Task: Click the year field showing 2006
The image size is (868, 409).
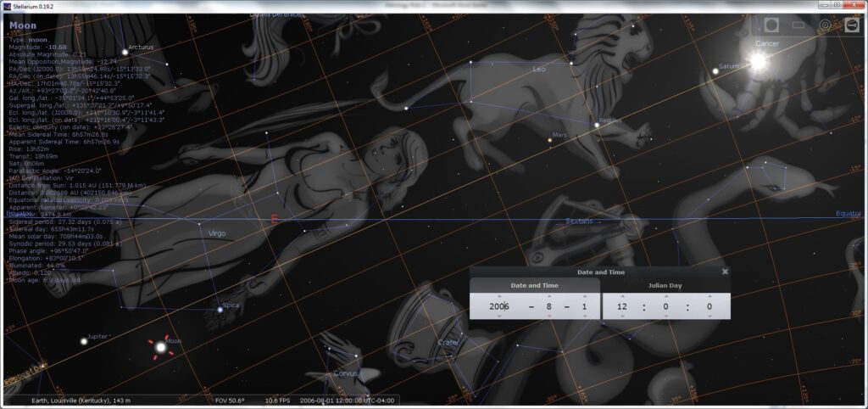Action: click(x=498, y=306)
